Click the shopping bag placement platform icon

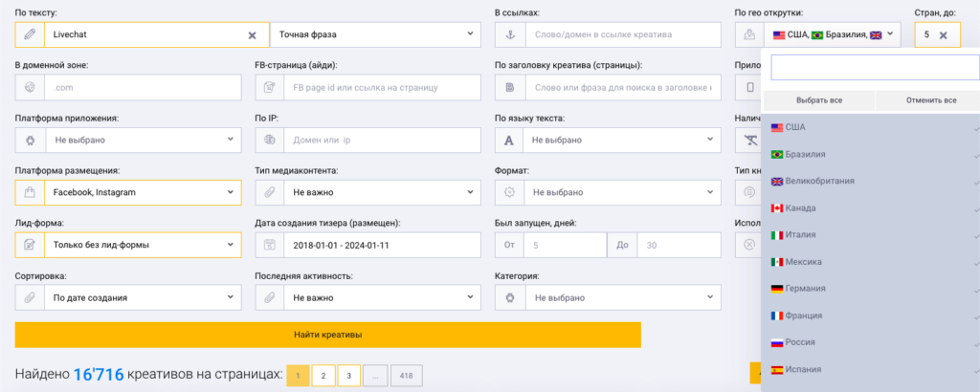(30, 193)
